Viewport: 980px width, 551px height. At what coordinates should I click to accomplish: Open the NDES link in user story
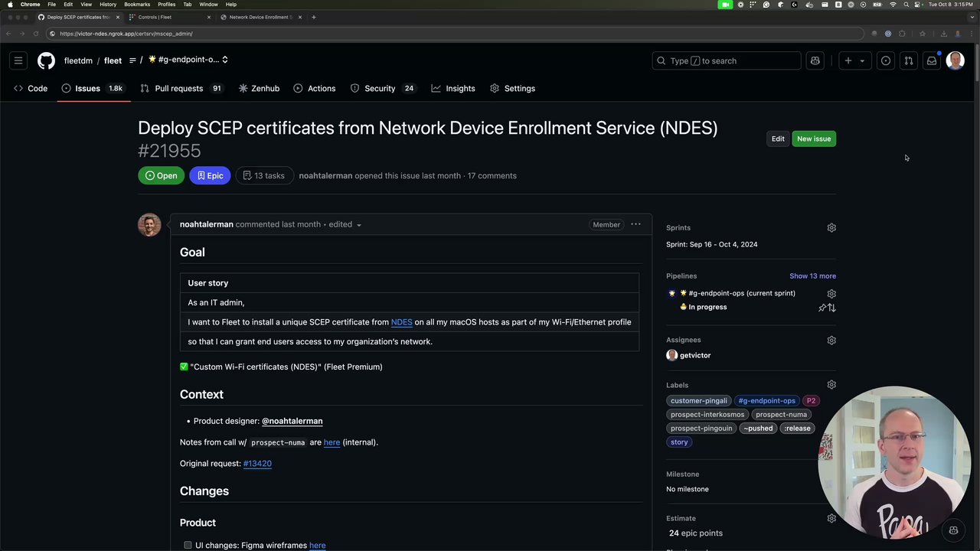[x=401, y=322]
